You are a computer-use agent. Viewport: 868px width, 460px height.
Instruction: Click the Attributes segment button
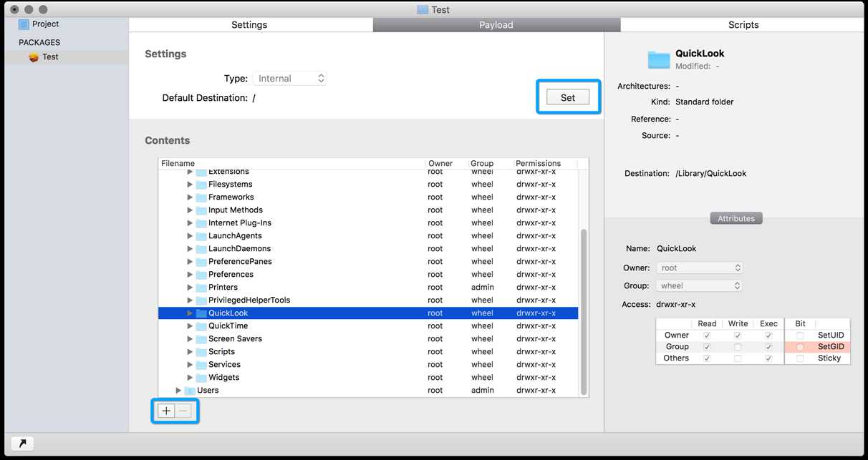(x=736, y=219)
